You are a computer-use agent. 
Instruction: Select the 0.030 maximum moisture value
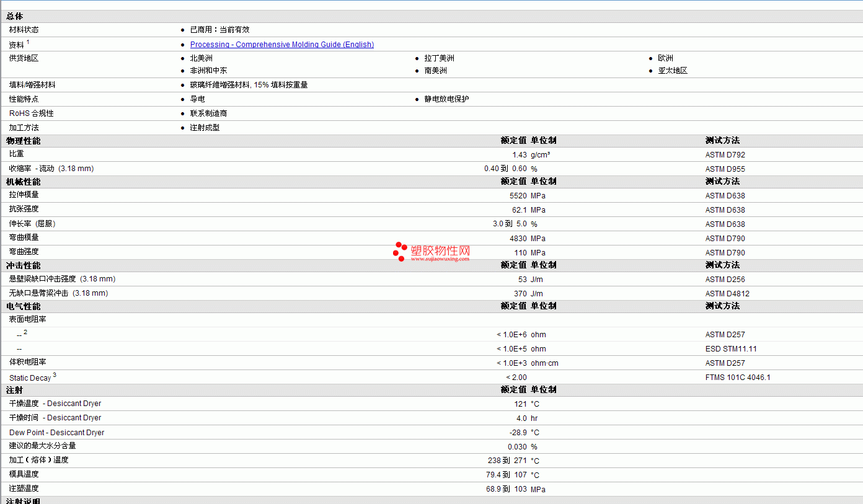click(517, 447)
